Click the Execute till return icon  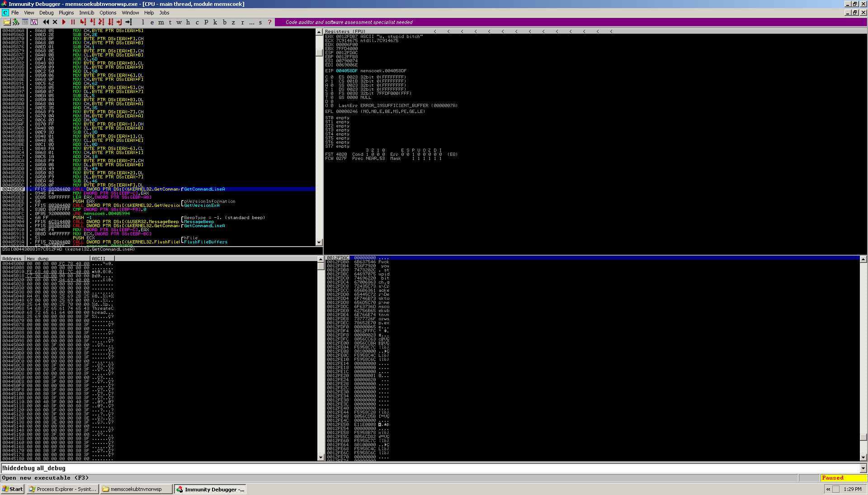(x=119, y=22)
